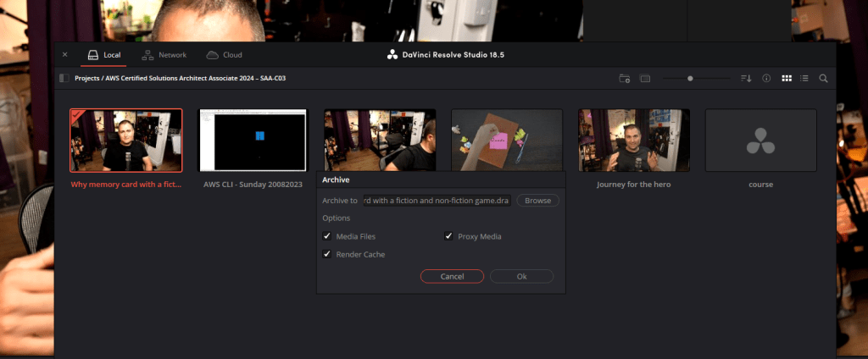Click the new project icon next to the folder icon
This screenshot has height=359, width=868.
coord(645,79)
